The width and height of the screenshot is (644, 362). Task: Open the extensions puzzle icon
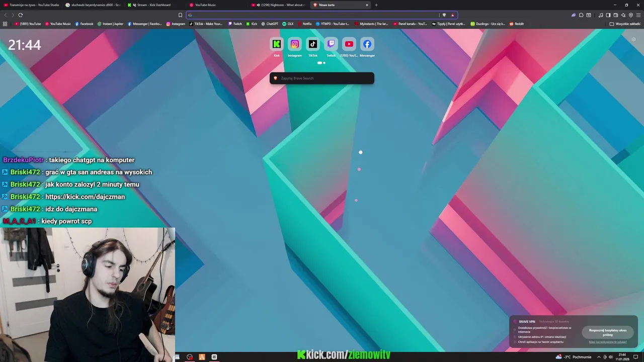point(581,15)
